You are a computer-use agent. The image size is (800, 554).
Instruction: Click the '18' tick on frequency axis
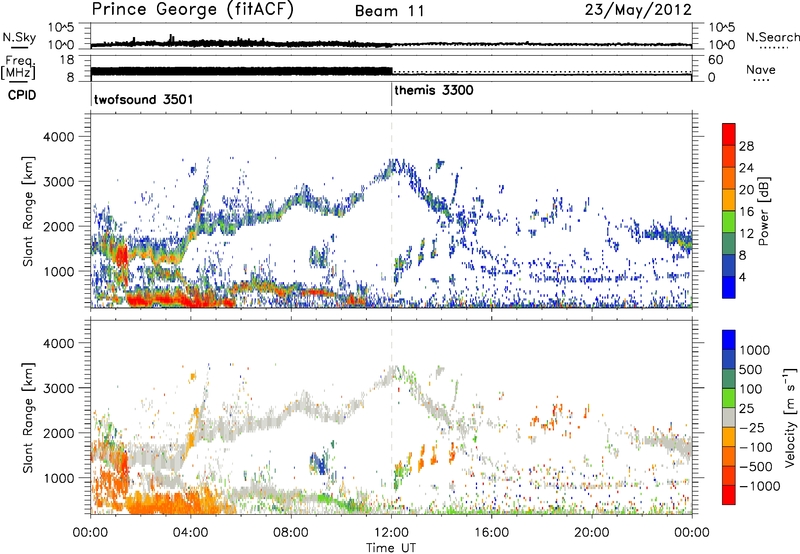click(x=66, y=60)
